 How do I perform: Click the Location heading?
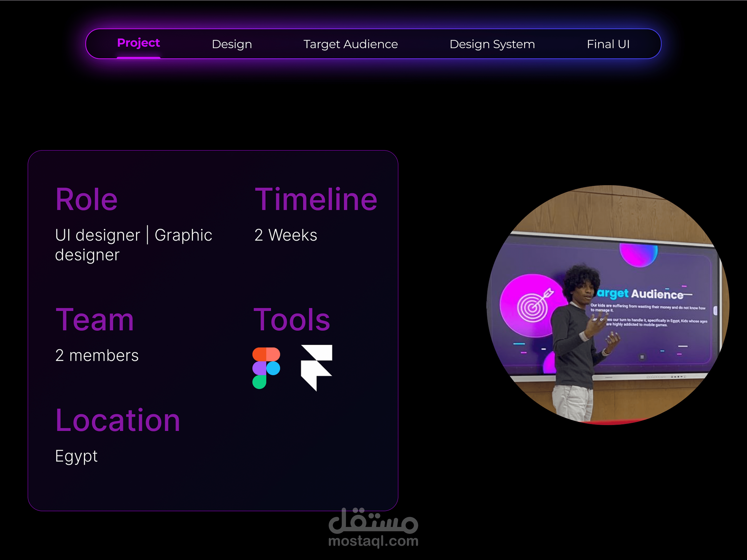(117, 421)
